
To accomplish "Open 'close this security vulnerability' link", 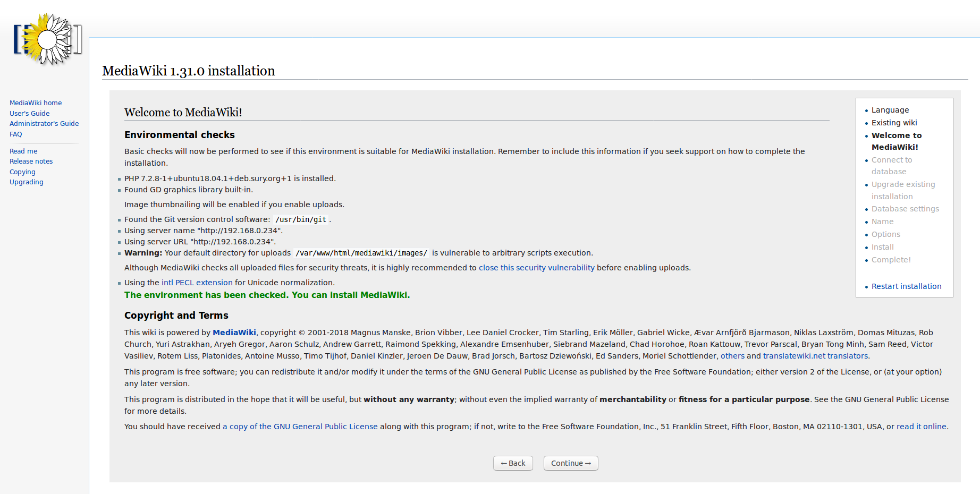I will [536, 268].
